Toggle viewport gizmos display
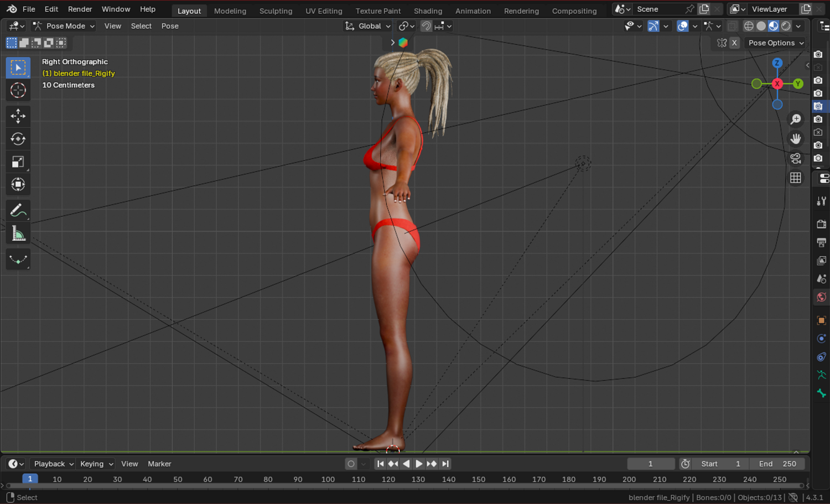830x504 pixels. (x=653, y=26)
